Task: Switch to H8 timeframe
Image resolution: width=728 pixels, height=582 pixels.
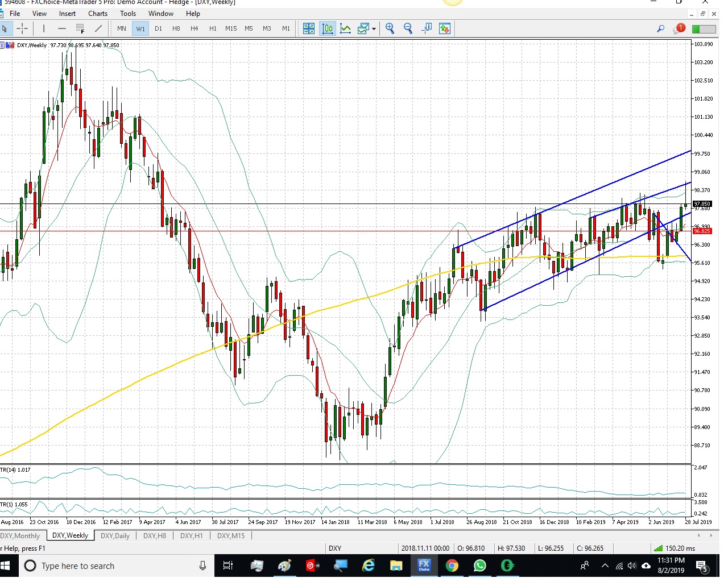Action: click(x=176, y=28)
